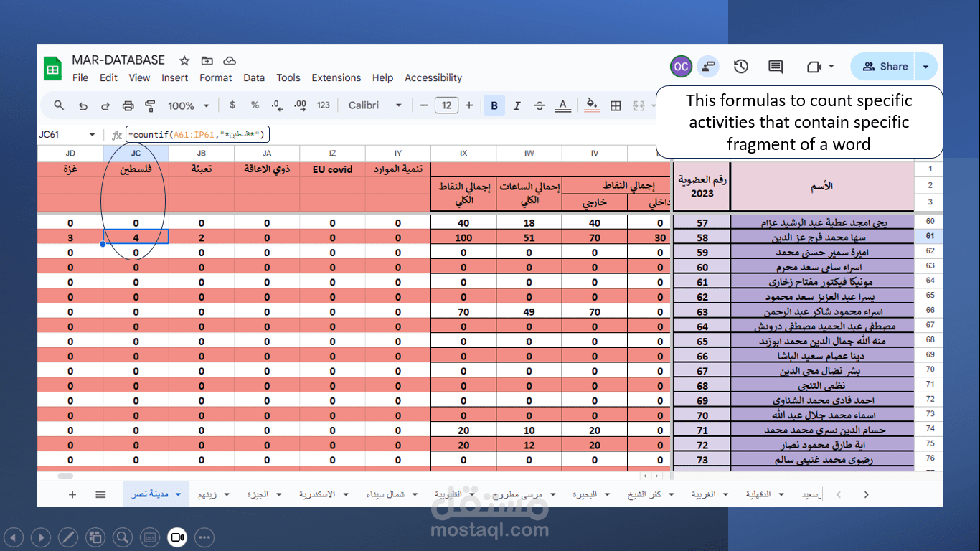Show the next sheet tabs with right arrow

tap(867, 494)
